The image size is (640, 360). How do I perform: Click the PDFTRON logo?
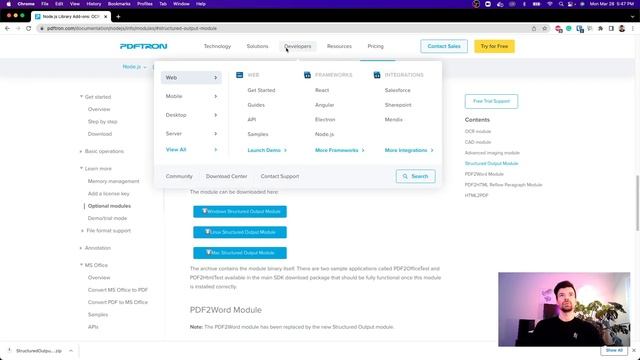144,46
